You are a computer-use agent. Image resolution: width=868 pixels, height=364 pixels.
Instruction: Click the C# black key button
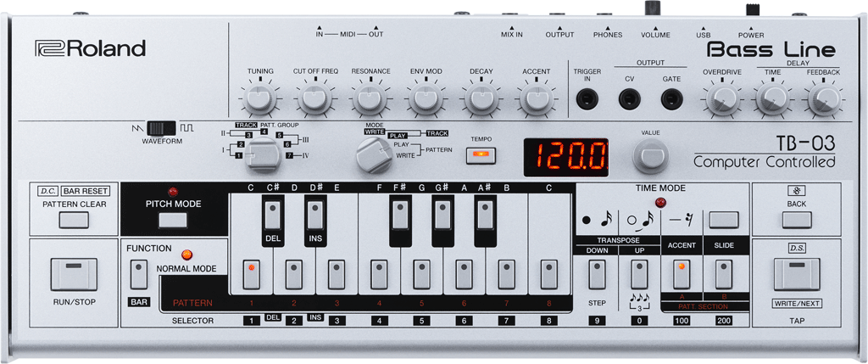pos(272,216)
